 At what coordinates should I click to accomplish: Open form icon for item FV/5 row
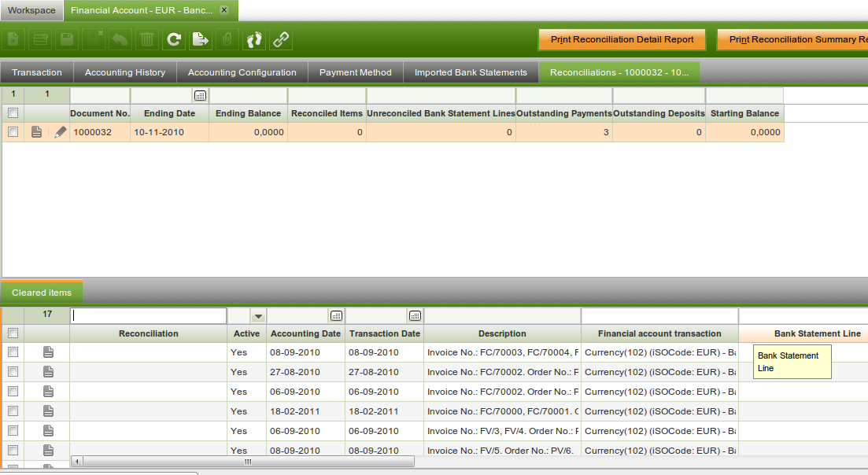(48, 450)
